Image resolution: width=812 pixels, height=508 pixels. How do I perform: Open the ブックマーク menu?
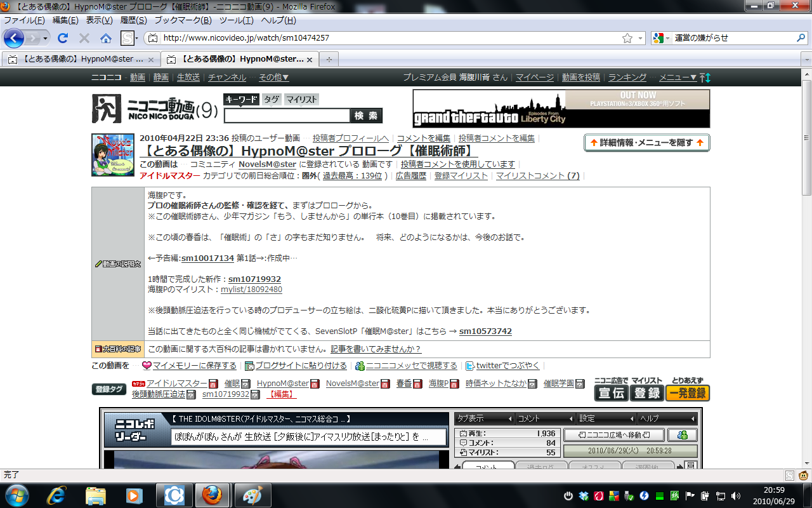point(183,20)
